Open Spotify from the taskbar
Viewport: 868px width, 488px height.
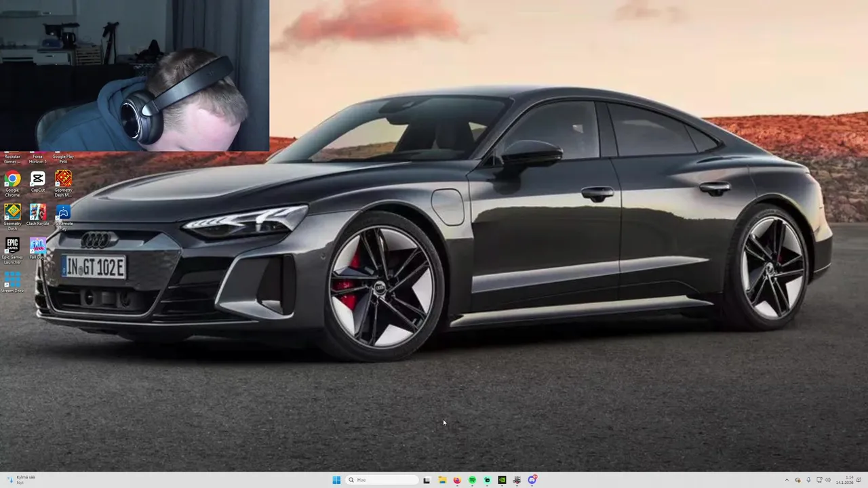(472, 480)
